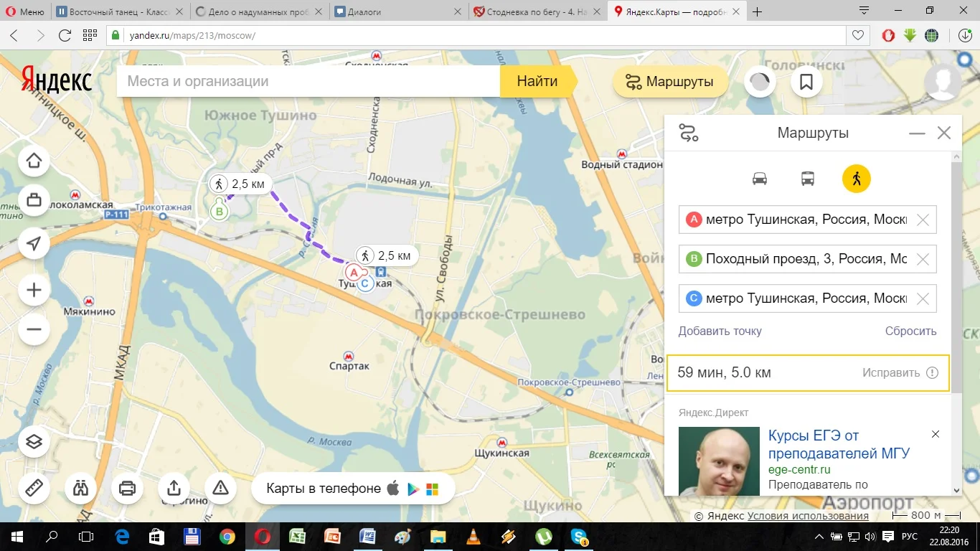Click the Мякинино metro station marker
980x551 pixels.
(88, 301)
